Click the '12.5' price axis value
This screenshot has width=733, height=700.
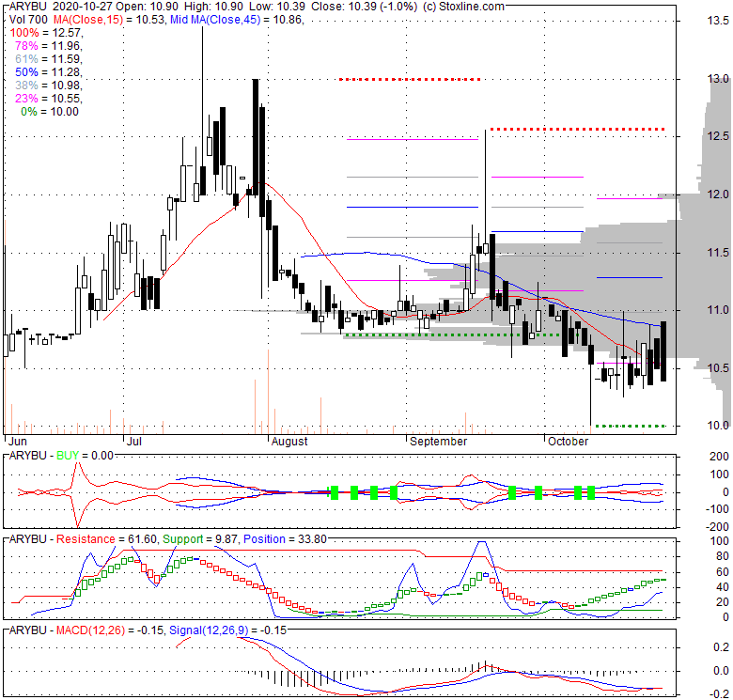click(x=718, y=136)
